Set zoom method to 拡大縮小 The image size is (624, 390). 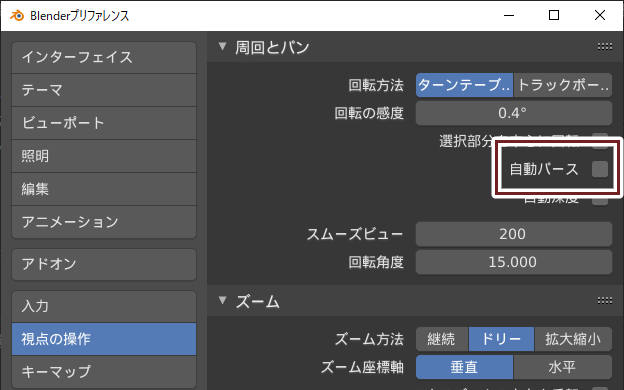(x=573, y=339)
